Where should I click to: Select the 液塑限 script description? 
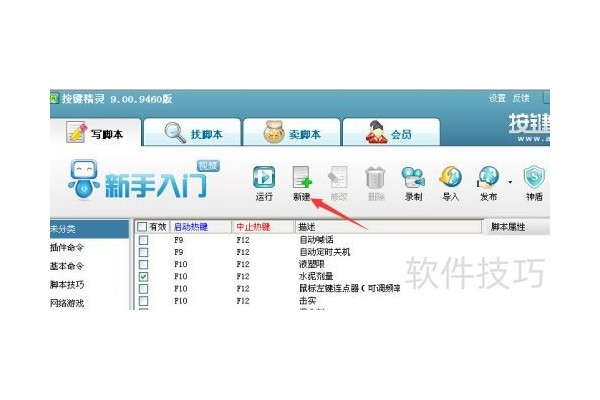point(312,264)
